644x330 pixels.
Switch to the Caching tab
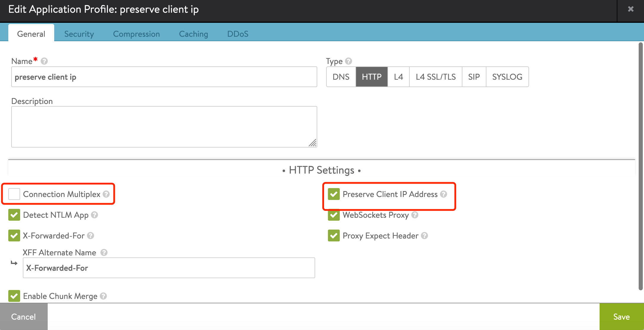point(193,34)
